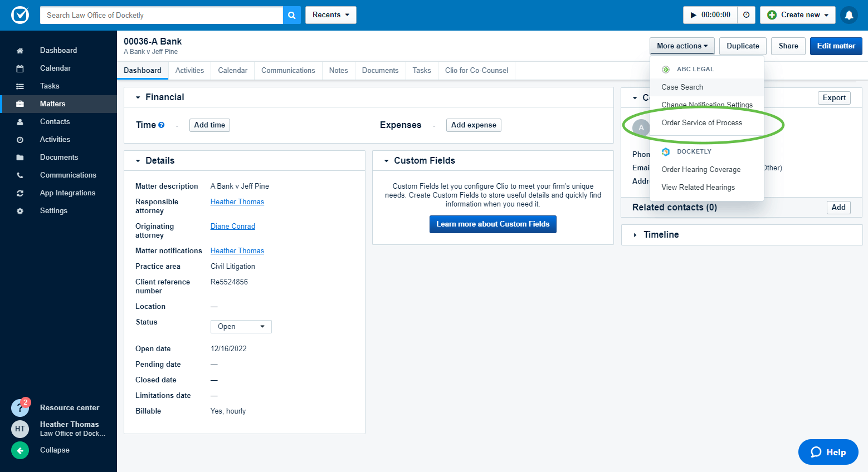Click the Settings gear icon
The height and width of the screenshot is (472, 868).
[20, 211]
